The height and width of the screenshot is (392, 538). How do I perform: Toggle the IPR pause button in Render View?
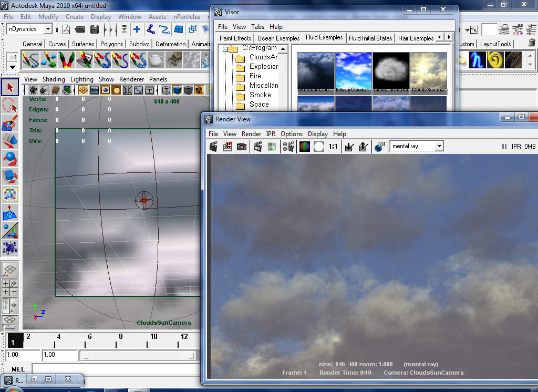504,147
